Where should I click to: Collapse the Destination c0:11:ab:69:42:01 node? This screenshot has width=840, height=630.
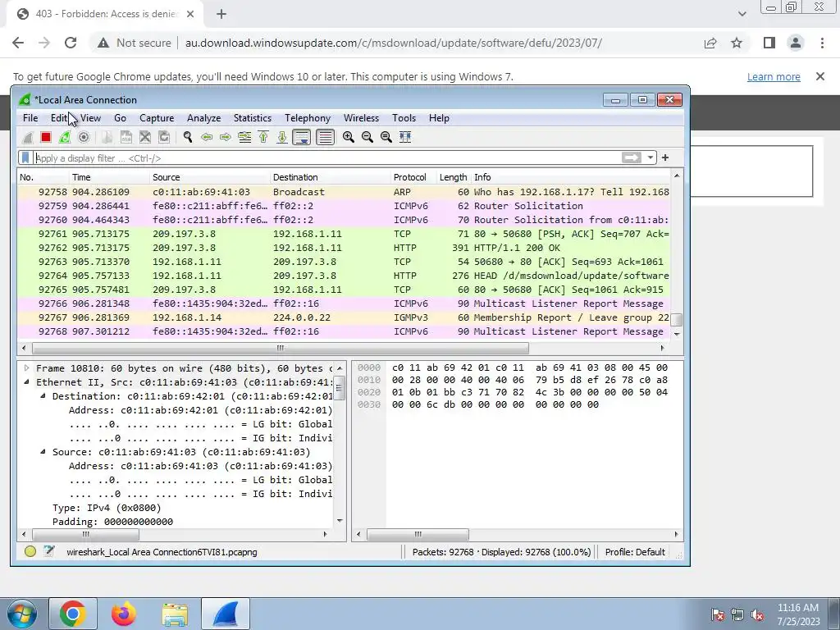tap(43, 396)
